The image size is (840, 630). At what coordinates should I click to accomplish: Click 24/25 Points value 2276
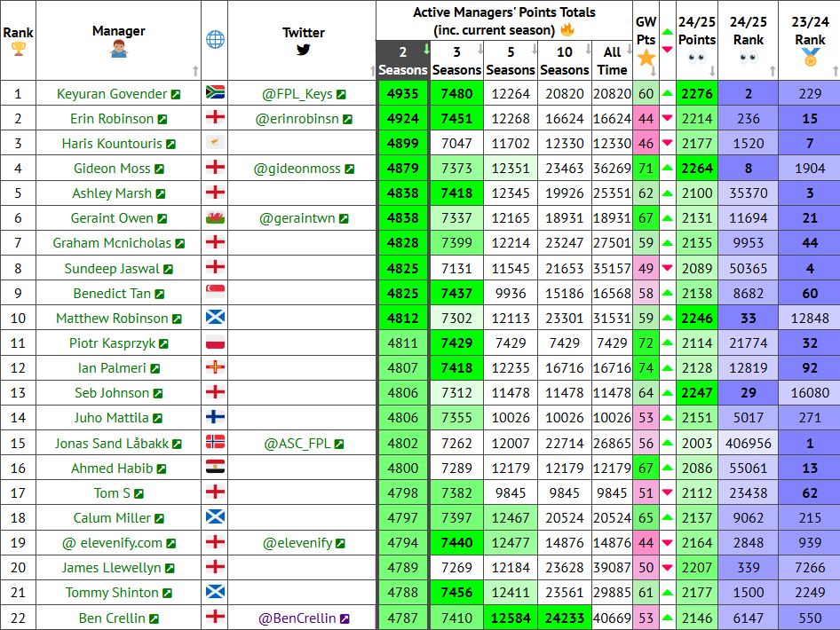click(697, 94)
